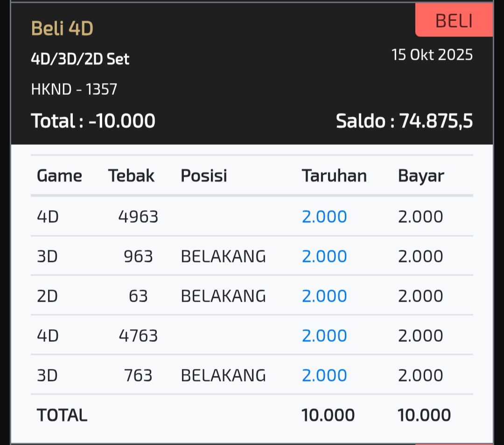Viewport: 504px width, 445px height.
Task: Tap the HKND - 1357 market text
Action: [x=74, y=89]
